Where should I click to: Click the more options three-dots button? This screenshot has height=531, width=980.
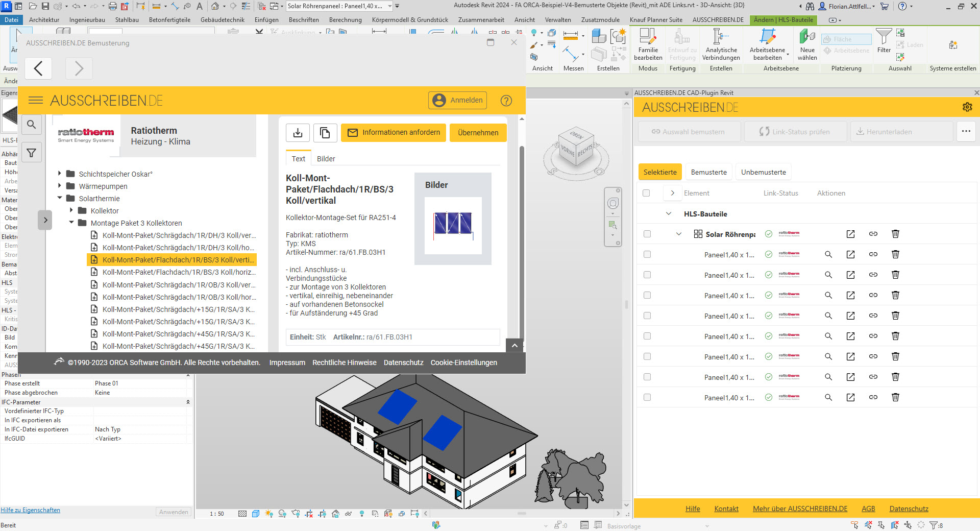966,131
